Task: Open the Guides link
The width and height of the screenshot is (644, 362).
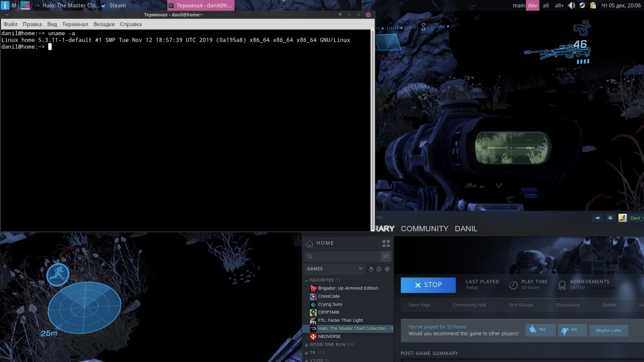Action: [609, 305]
